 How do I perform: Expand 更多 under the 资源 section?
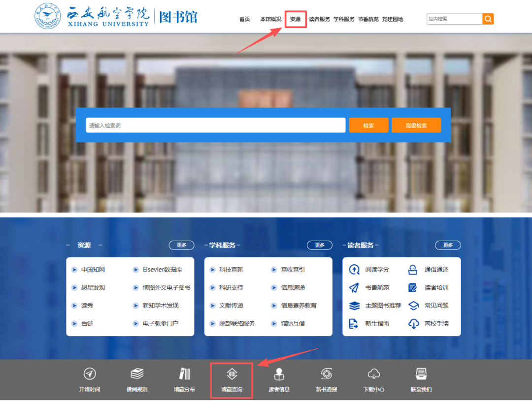pos(181,245)
